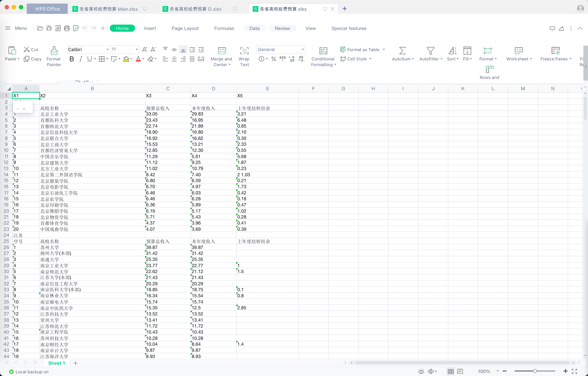
Task: Click the font color red A swatch
Action: [138, 59]
